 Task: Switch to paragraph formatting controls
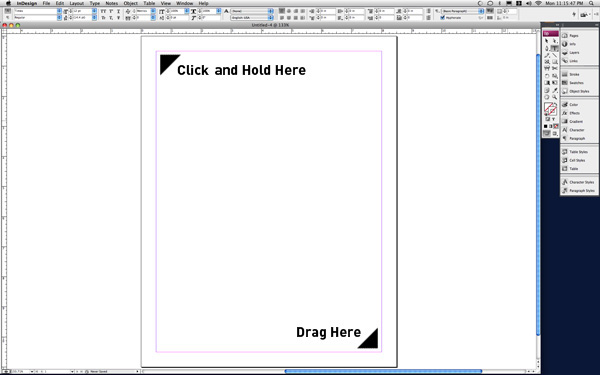tap(7, 18)
